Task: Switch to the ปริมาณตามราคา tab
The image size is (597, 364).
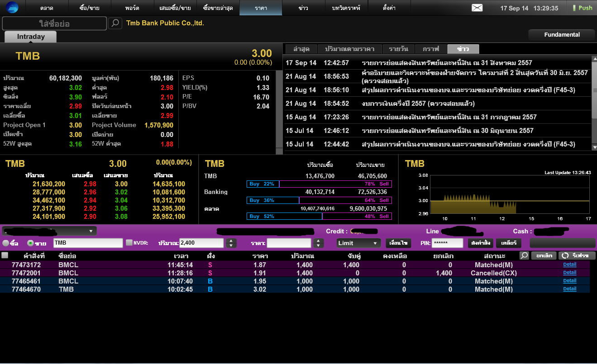Action: point(349,49)
